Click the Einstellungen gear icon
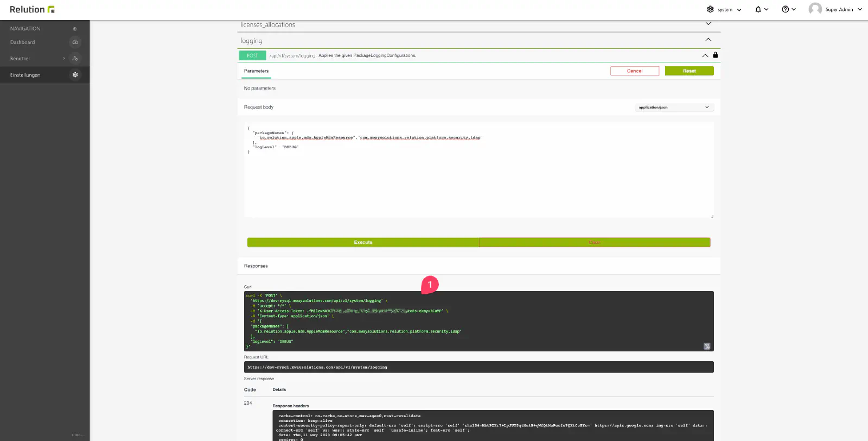868x441 pixels. tap(75, 75)
